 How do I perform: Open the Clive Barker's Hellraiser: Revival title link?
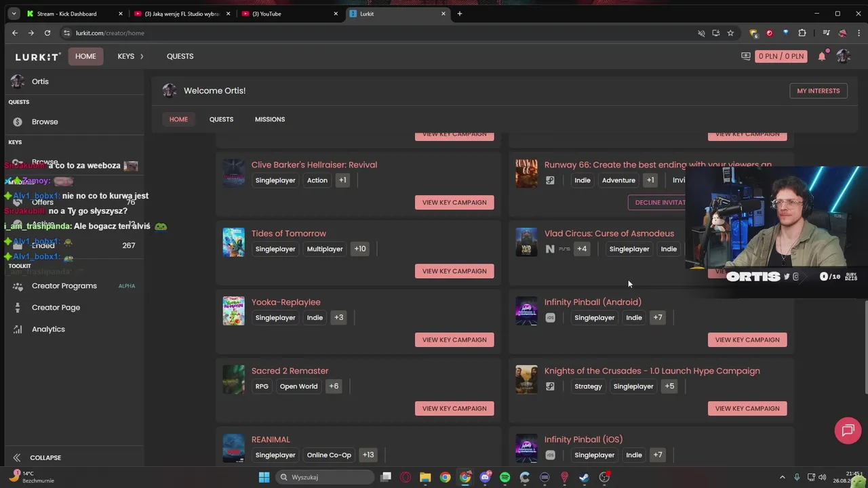tap(314, 165)
